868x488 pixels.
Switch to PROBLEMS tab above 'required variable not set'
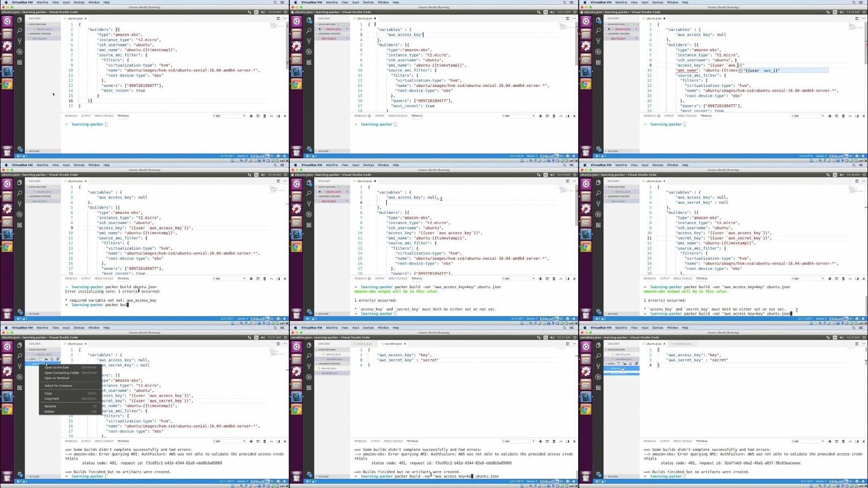[x=71, y=278]
